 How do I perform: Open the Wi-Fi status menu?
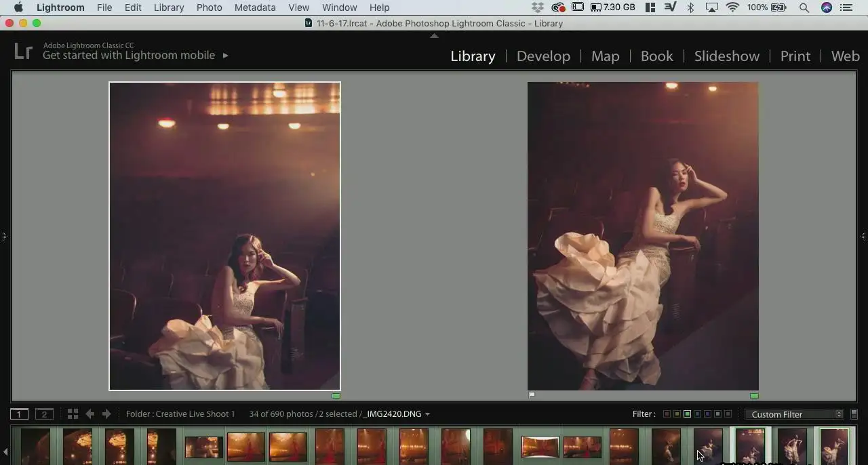point(733,7)
